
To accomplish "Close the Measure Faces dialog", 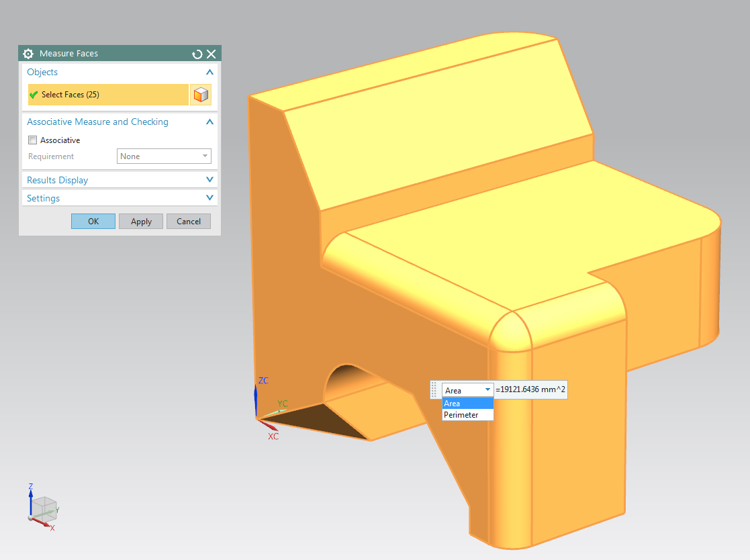I will [x=211, y=54].
